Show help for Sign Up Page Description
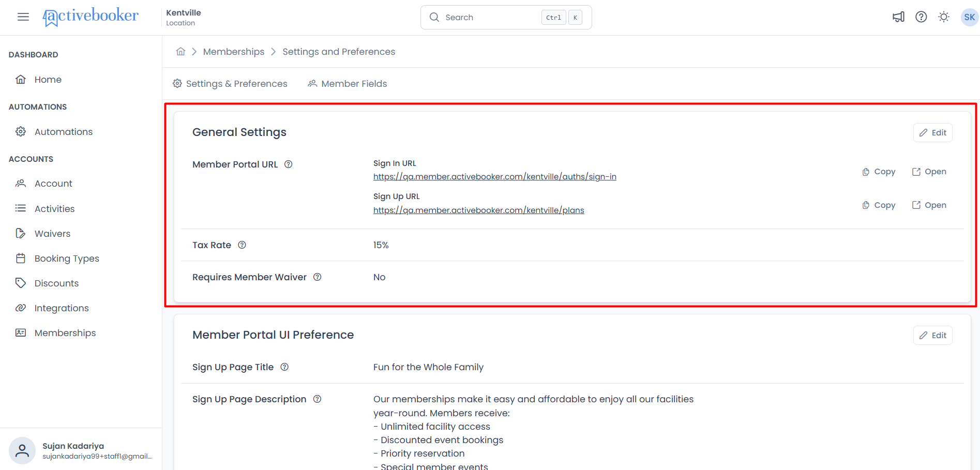980x470 pixels. pos(318,399)
